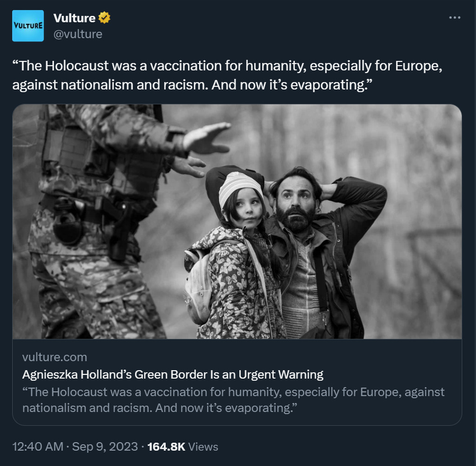Image resolution: width=476 pixels, height=466 pixels.
Task: Click the Views label
Action: click(203, 447)
